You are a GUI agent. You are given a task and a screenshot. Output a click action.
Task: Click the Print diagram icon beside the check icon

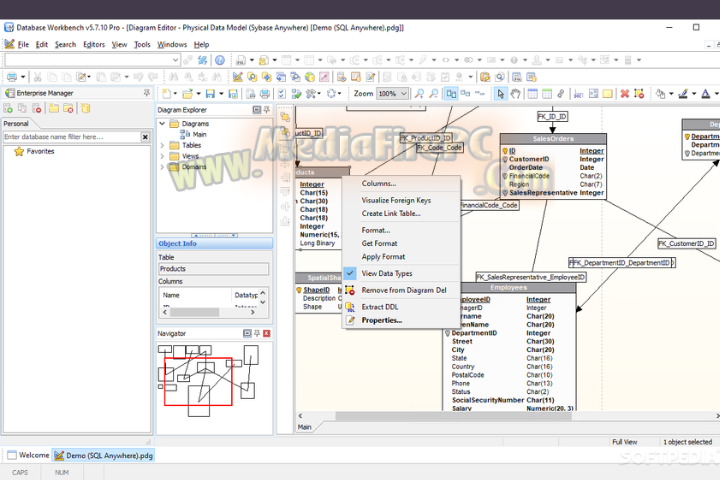(x=265, y=94)
